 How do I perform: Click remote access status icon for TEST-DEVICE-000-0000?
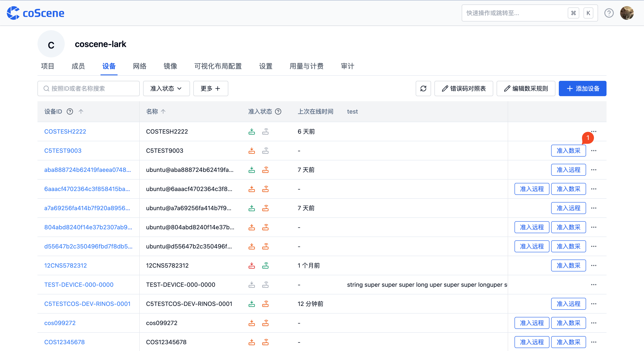(265, 285)
